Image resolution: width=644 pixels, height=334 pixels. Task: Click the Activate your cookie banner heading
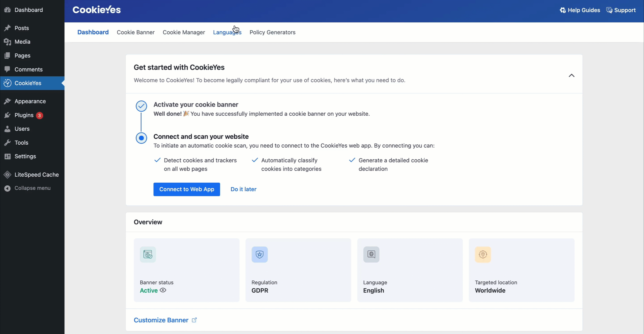point(196,105)
